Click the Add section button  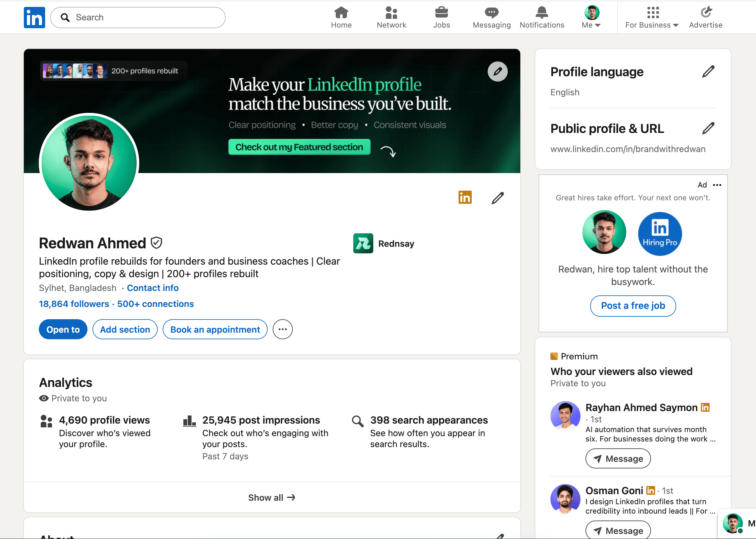coord(125,329)
